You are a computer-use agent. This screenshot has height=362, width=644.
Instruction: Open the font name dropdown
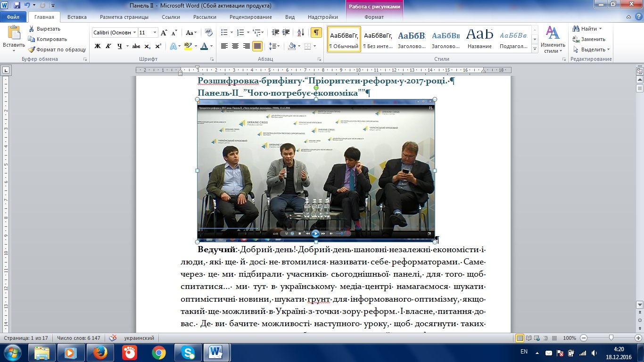click(x=135, y=33)
